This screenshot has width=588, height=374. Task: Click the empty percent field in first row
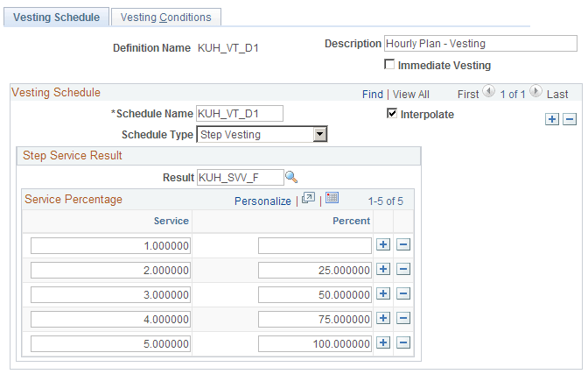315,245
